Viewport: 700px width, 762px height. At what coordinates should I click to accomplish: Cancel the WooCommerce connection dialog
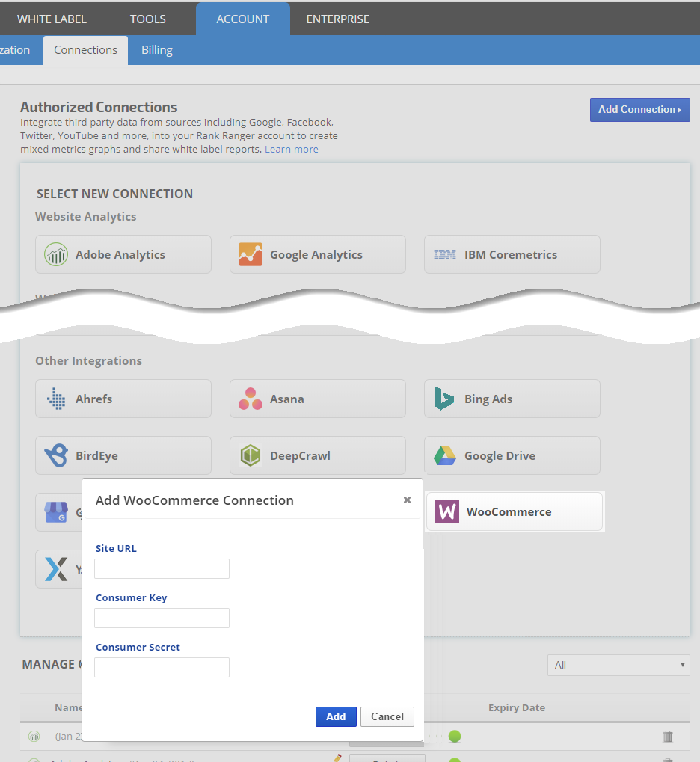387,716
